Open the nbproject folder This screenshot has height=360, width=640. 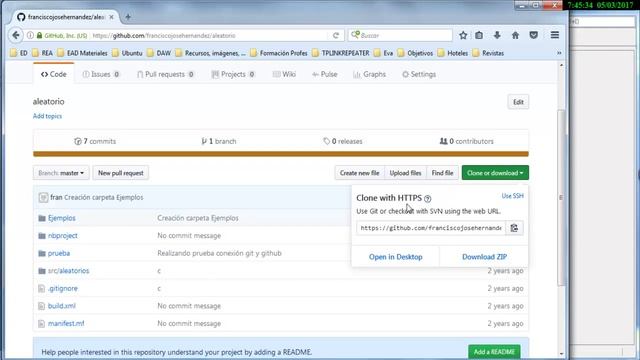point(62,236)
